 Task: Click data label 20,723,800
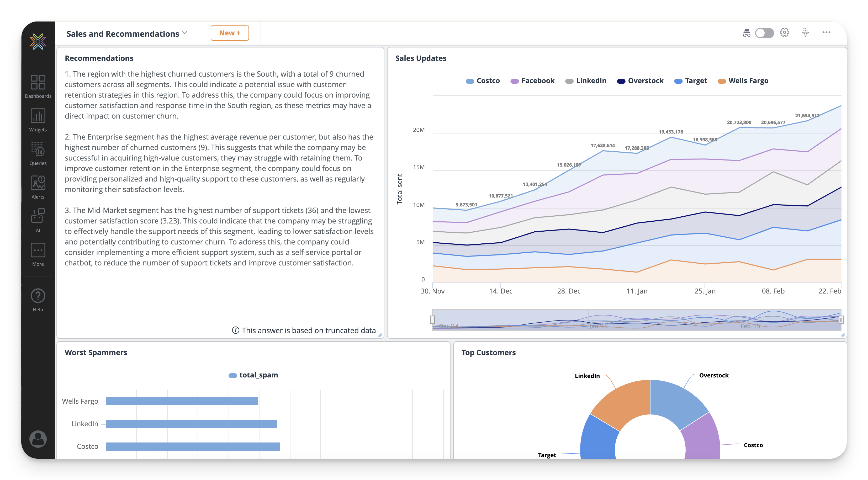click(x=739, y=122)
